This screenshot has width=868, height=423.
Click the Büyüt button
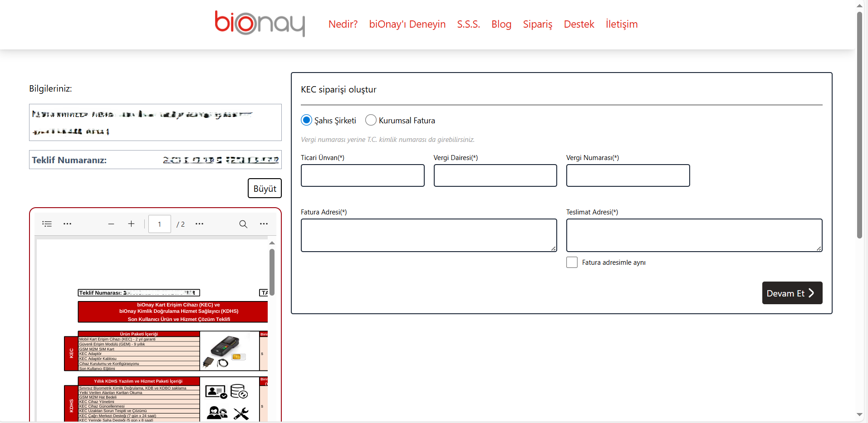pyautogui.click(x=265, y=189)
